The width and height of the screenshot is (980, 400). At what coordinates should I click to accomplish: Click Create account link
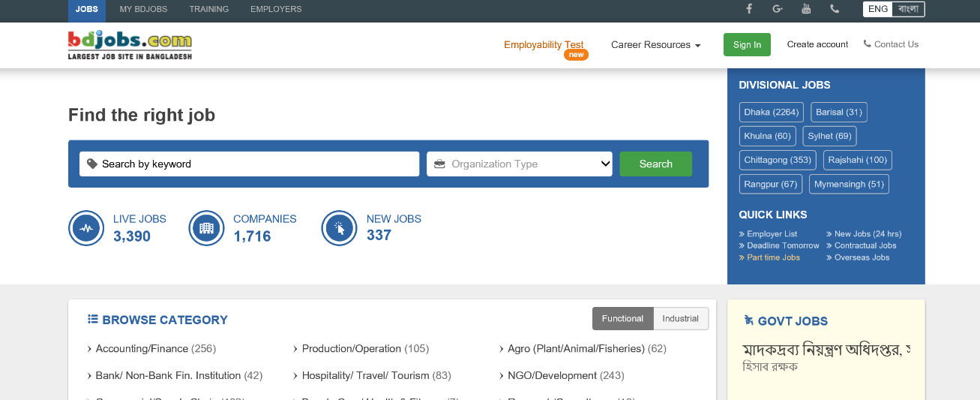pos(817,44)
